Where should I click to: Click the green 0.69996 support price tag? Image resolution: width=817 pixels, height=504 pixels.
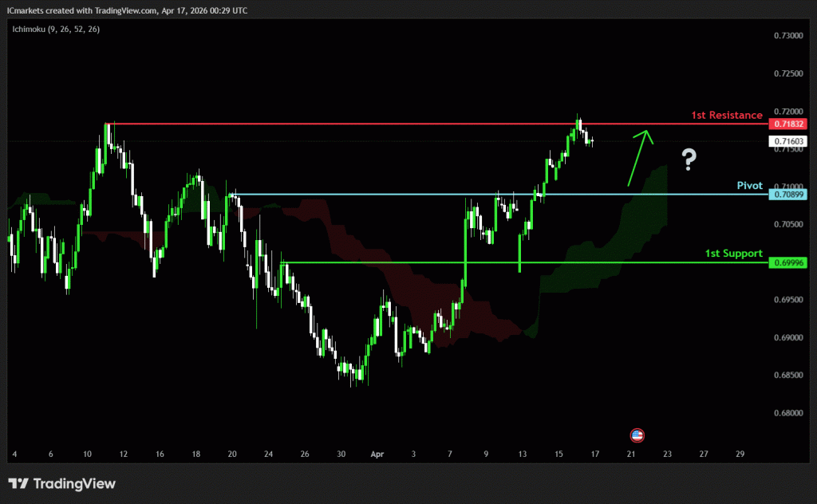click(788, 262)
